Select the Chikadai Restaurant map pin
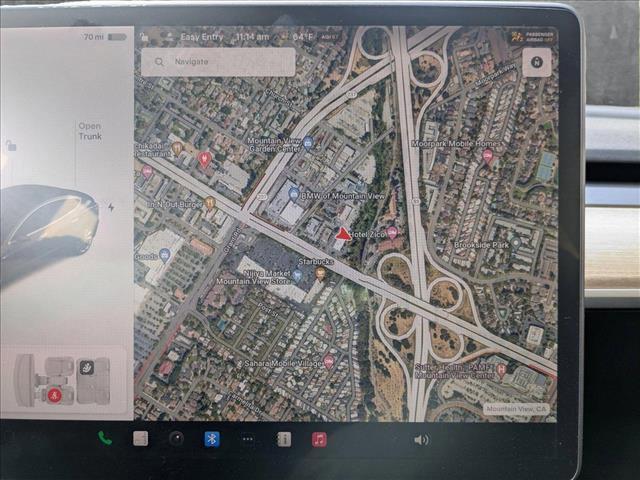The image size is (640, 480). (177, 149)
